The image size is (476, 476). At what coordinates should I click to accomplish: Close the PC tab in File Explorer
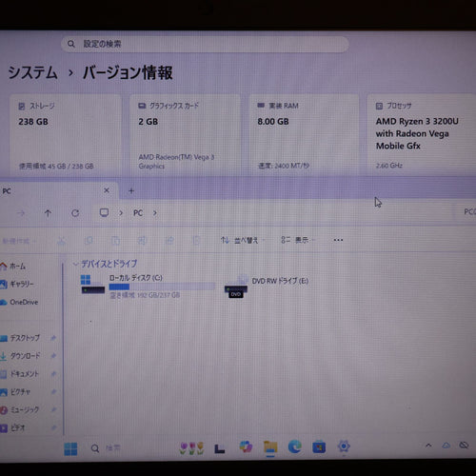tap(107, 190)
